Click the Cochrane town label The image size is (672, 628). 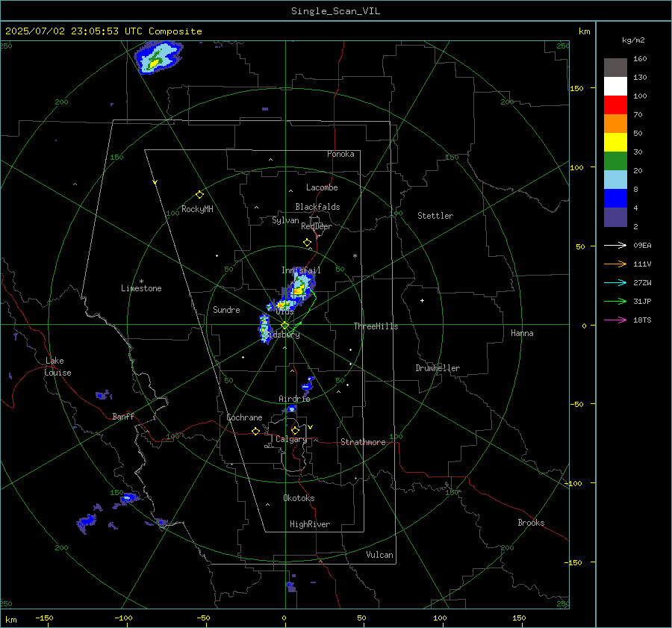tap(244, 417)
